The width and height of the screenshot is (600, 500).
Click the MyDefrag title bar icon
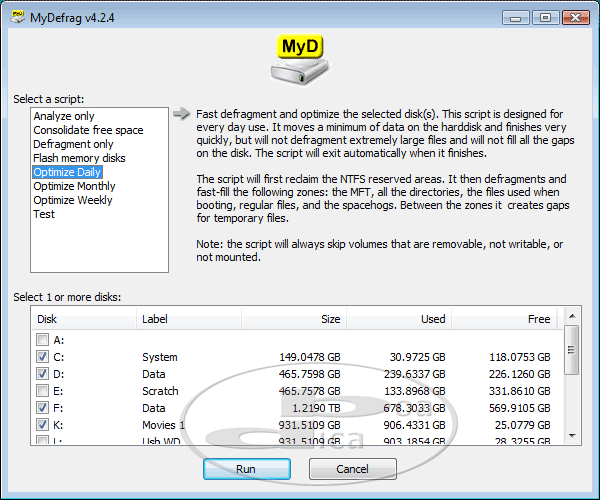point(18,17)
